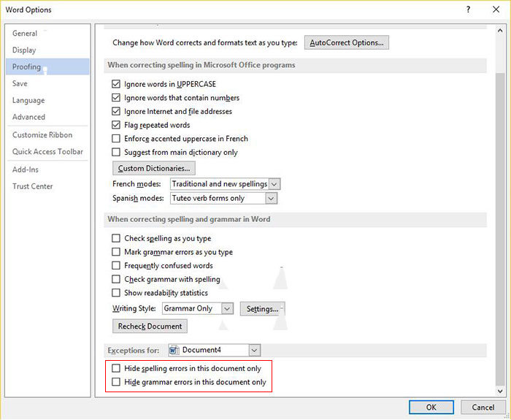Confirm with the OK button

(x=431, y=408)
